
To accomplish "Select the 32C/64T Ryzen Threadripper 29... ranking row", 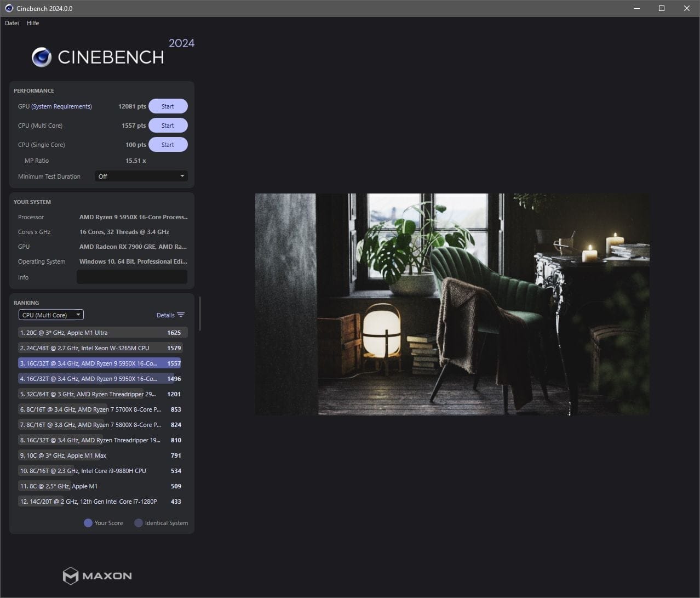I will [x=102, y=394].
